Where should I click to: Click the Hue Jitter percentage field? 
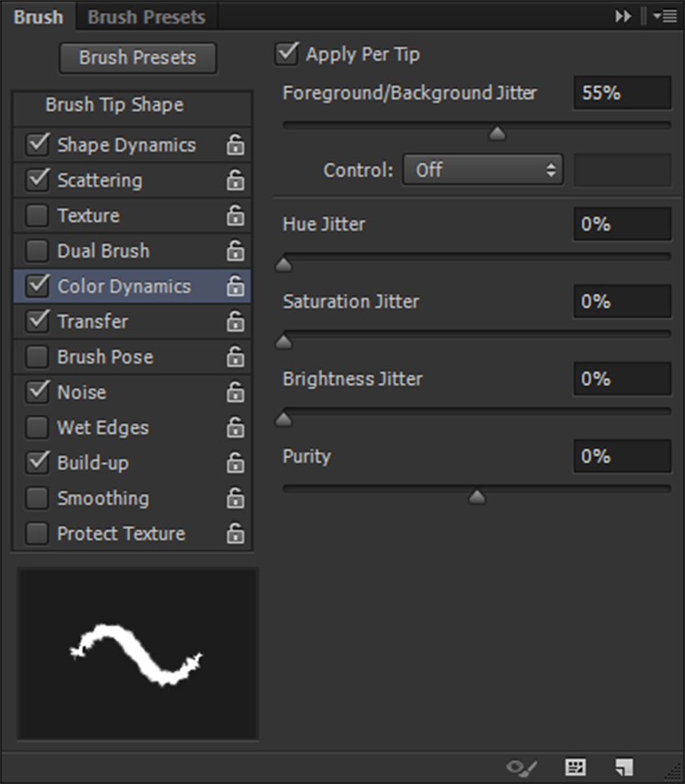coord(621,223)
